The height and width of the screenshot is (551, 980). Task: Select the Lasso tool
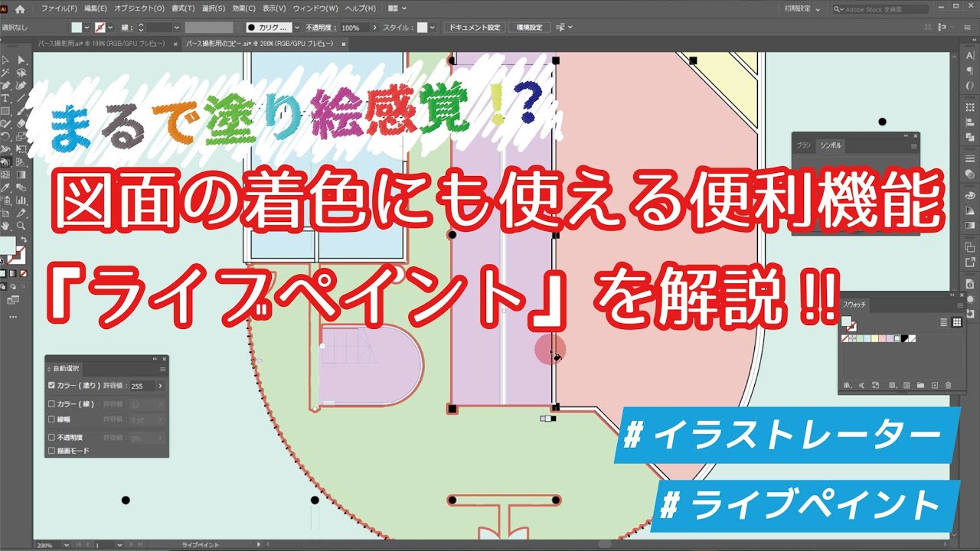pyautogui.click(x=21, y=73)
